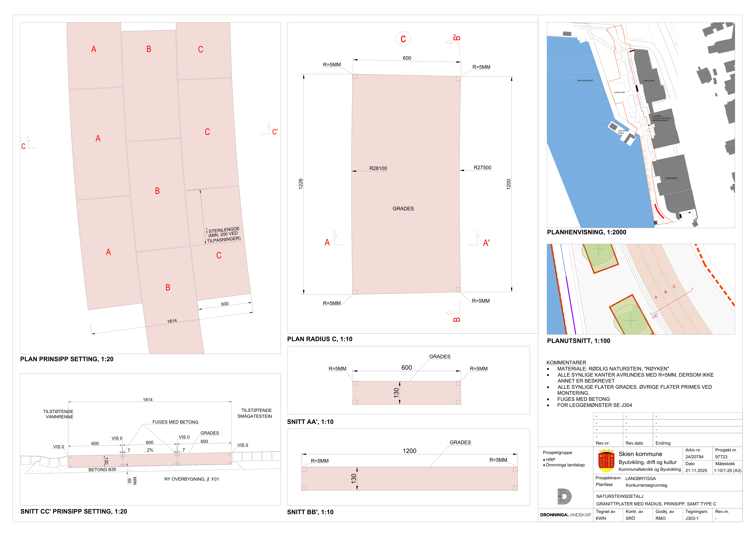Click the date "21.11.2025"
756x534 pixels.
point(696,471)
